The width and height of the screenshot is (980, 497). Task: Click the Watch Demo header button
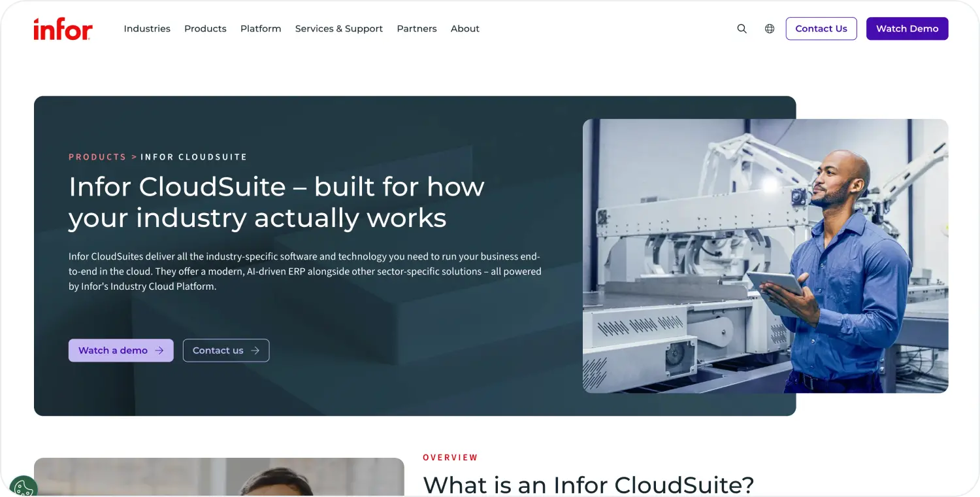point(907,29)
